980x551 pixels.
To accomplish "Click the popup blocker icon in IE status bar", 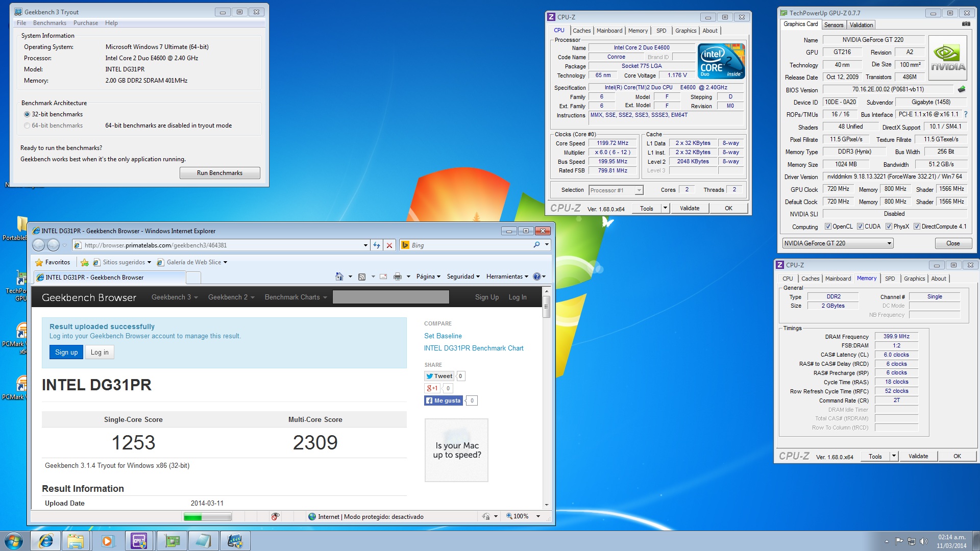I will (x=275, y=517).
